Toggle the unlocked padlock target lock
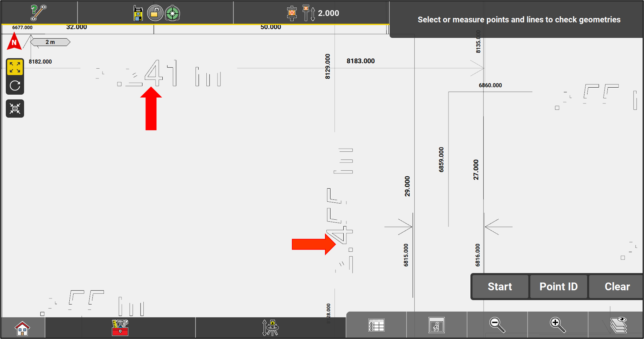The image size is (644, 339). click(x=155, y=13)
